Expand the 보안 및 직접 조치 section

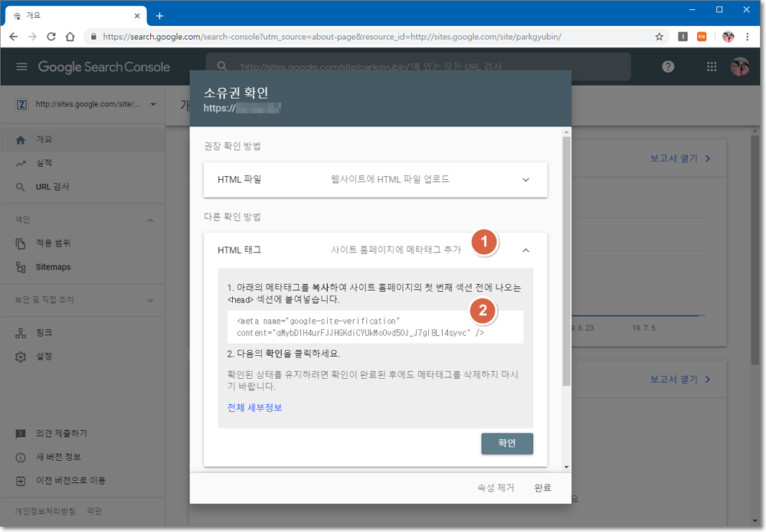coord(150,300)
